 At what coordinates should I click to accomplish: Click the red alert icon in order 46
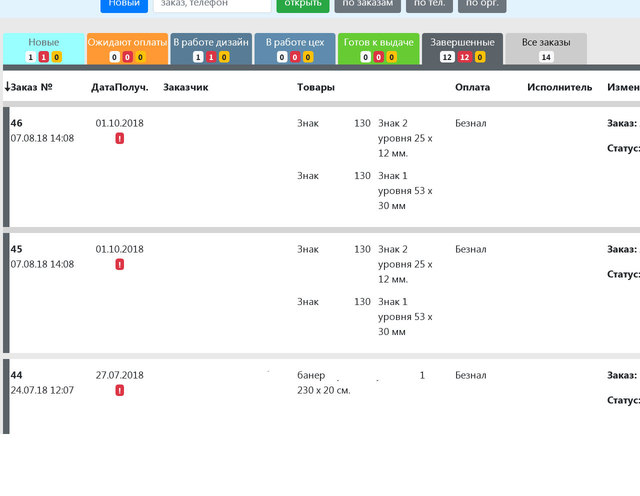click(x=120, y=139)
